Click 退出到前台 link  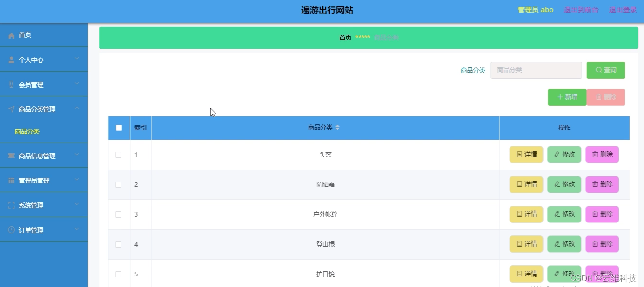(x=581, y=10)
